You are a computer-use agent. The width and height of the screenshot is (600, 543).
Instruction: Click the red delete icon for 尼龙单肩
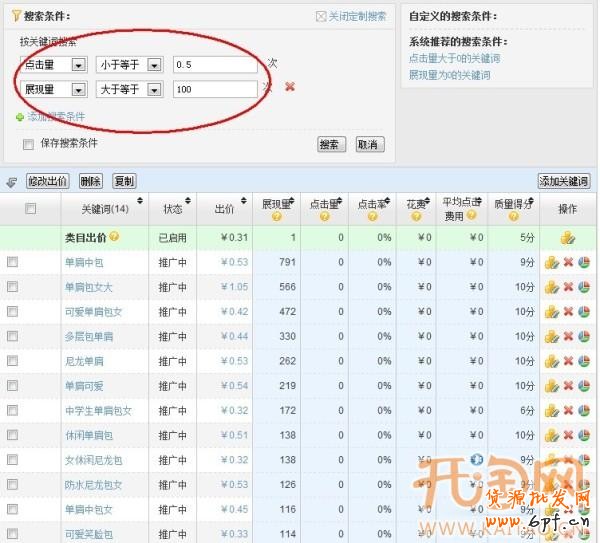pyautogui.click(x=568, y=361)
